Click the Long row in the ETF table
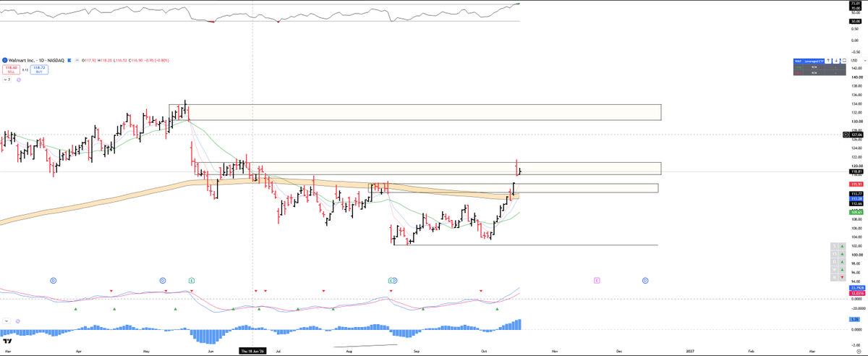This screenshot has width=868, height=356. pos(820,67)
